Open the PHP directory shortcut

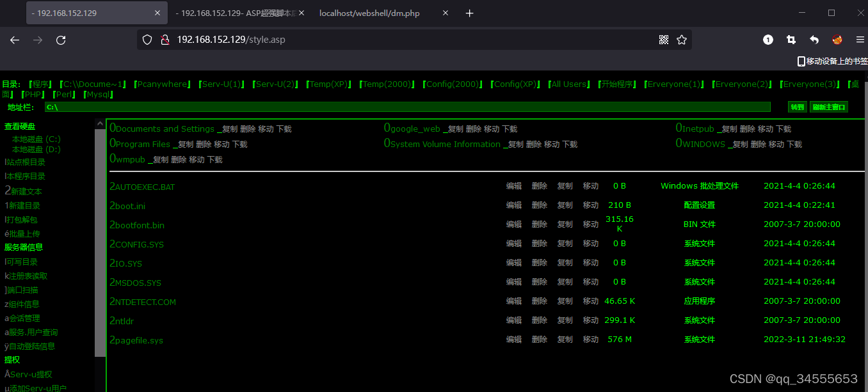tap(34, 95)
